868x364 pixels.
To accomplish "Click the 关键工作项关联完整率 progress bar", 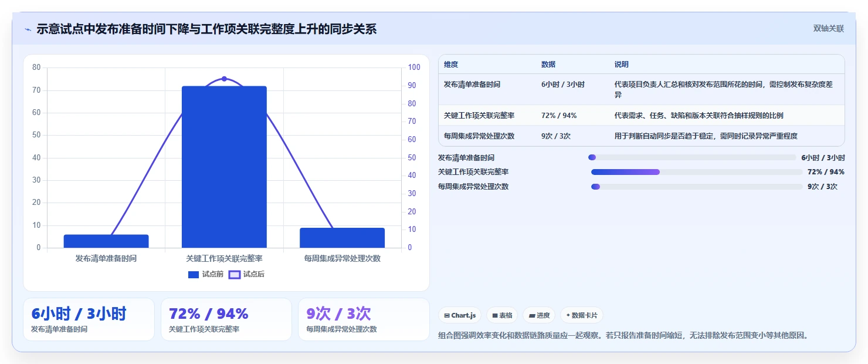I will click(697, 172).
